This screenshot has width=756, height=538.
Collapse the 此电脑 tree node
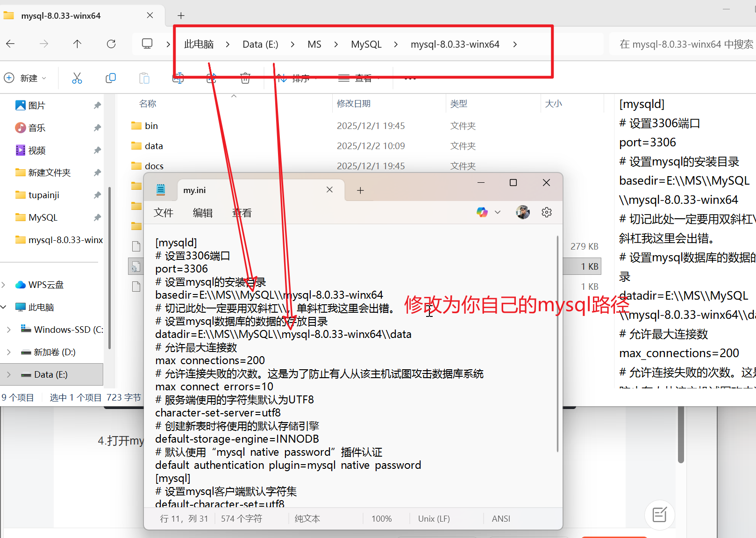(x=4, y=308)
